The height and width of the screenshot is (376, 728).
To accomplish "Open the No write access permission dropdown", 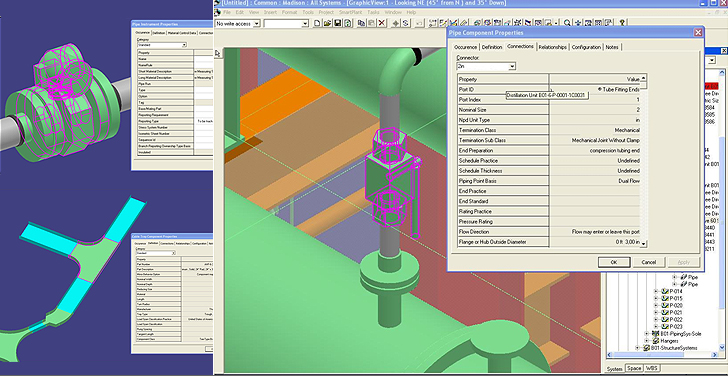I will click(256, 23).
